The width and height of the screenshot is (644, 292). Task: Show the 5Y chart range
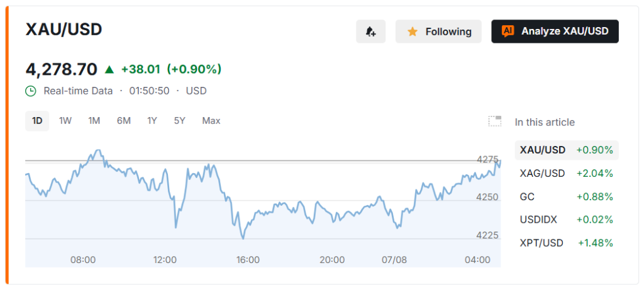tap(179, 121)
